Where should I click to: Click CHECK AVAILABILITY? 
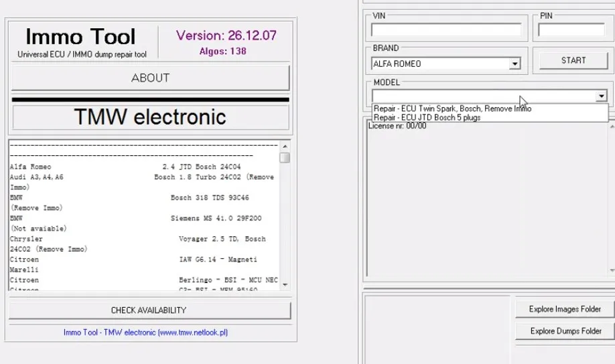[x=149, y=310]
